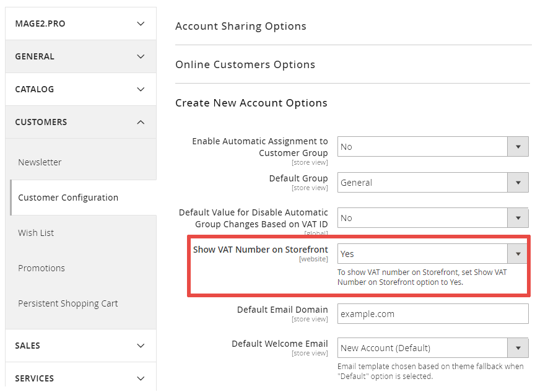This screenshot has height=392, width=535.
Task: Expand Account Sharing Options group
Action: click(x=241, y=26)
